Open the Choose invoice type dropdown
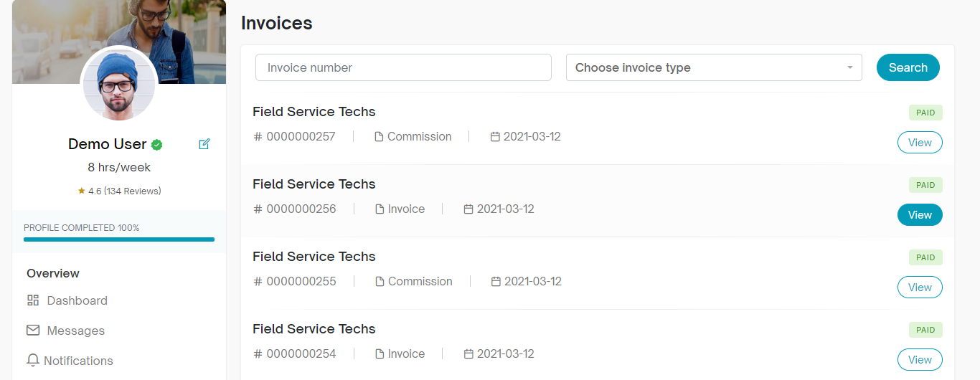Screen dimensions: 980x380 pyautogui.click(x=713, y=67)
